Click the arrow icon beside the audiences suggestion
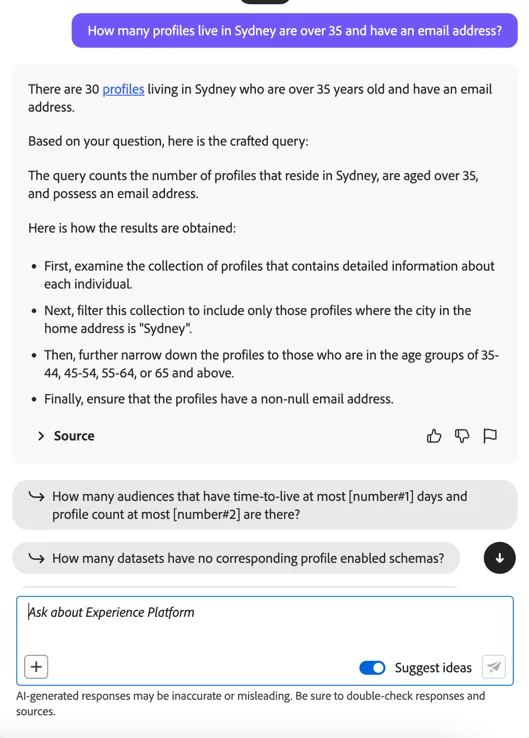529x738 pixels. (36, 496)
